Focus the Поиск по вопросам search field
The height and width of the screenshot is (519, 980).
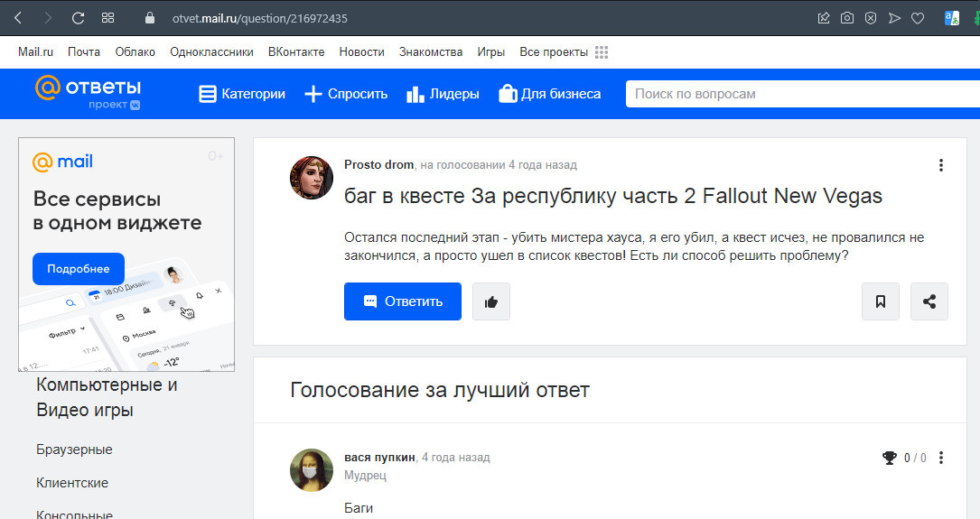pos(802,94)
